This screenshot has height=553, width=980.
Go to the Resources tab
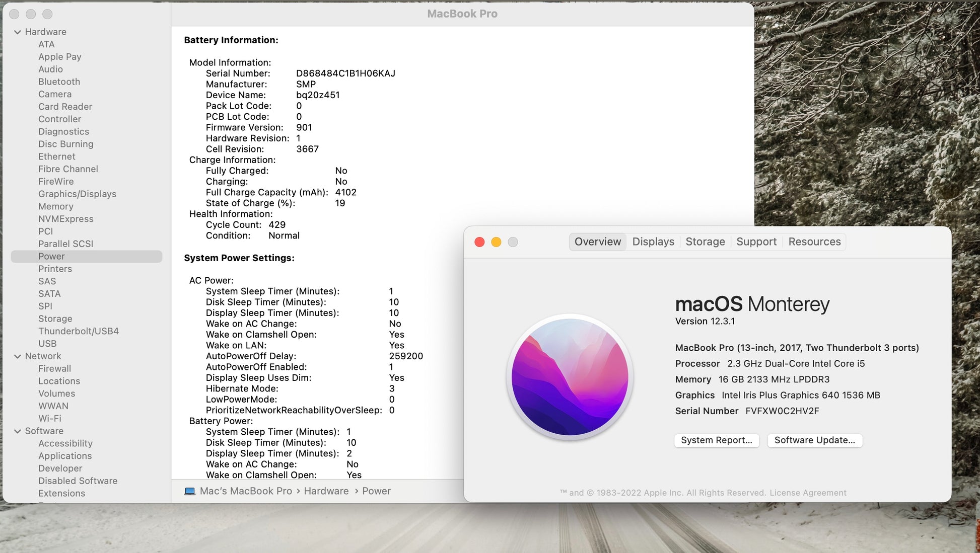pos(814,242)
